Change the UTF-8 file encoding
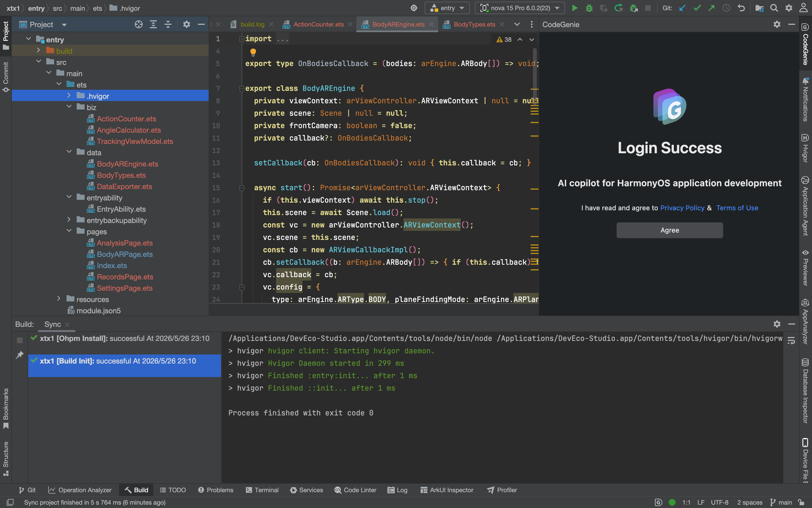This screenshot has height=508, width=812. click(720, 502)
